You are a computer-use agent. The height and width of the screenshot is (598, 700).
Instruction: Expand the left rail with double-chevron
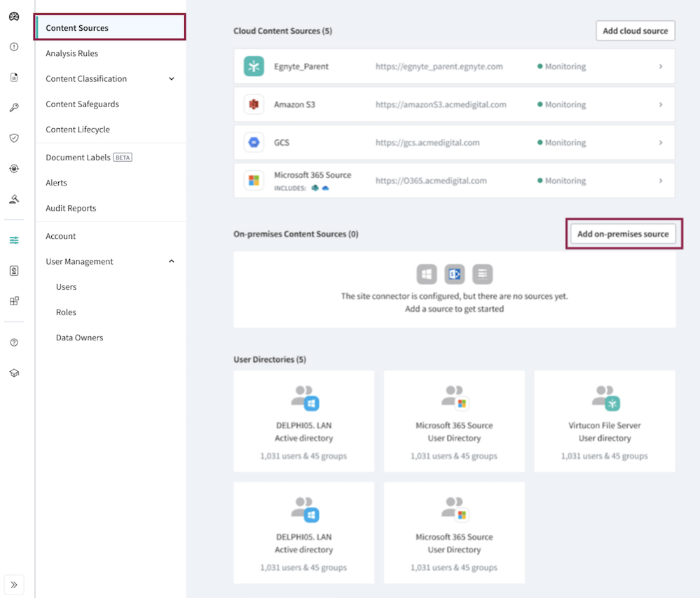(x=14, y=585)
